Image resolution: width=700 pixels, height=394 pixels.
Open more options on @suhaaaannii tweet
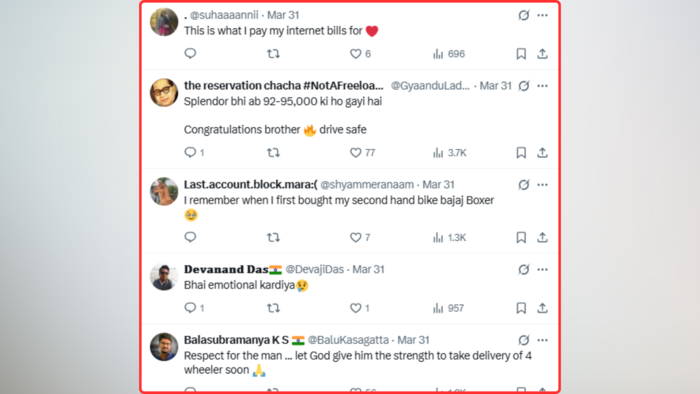pyautogui.click(x=542, y=15)
